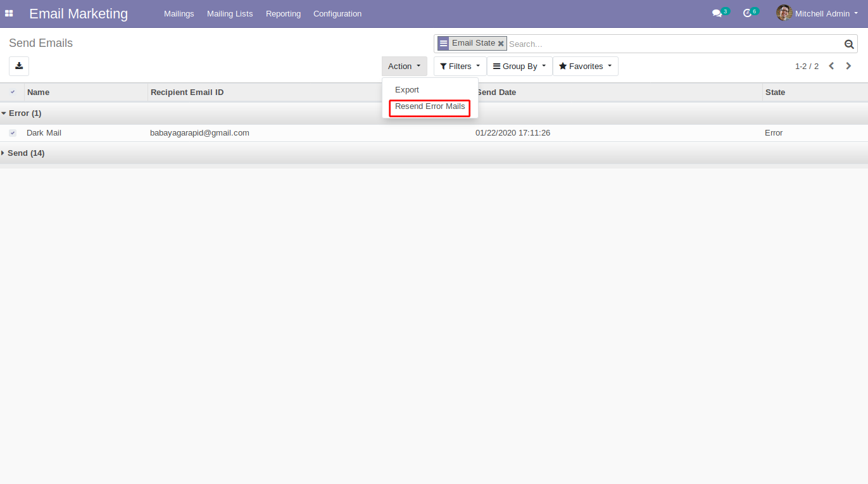The image size is (868, 484).
Task: Open the Group By dropdown
Action: (520, 66)
